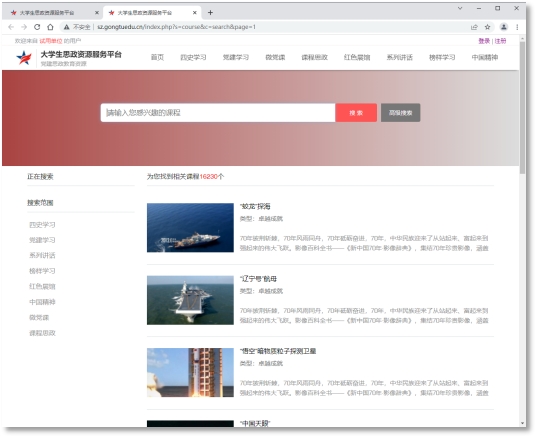535x437 pixels.
Task: Select the second active browser tab
Action: [152, 13]
